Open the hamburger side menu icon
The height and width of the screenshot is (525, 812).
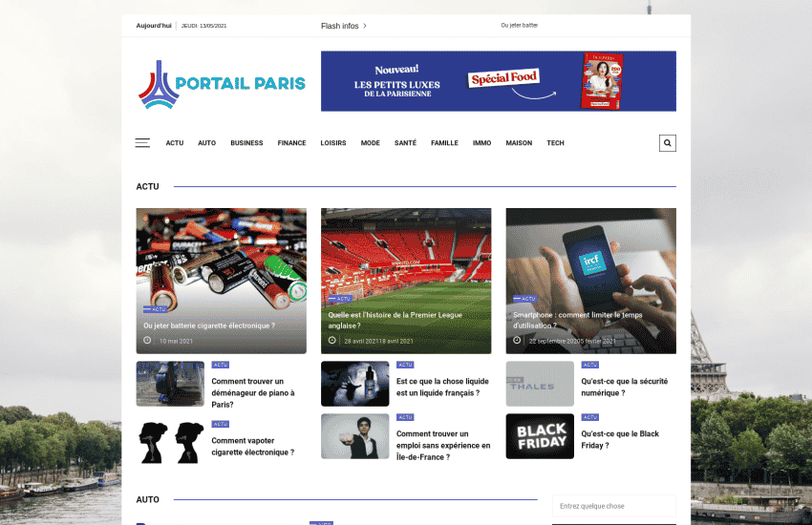click(142, 143)
